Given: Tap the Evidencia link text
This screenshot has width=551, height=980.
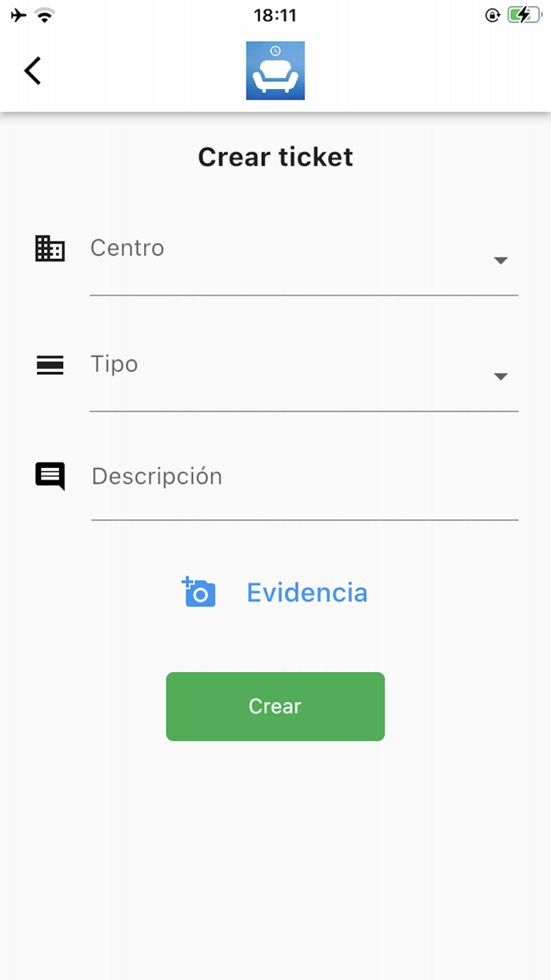Looking at the screenshot, I should [307, 592].
